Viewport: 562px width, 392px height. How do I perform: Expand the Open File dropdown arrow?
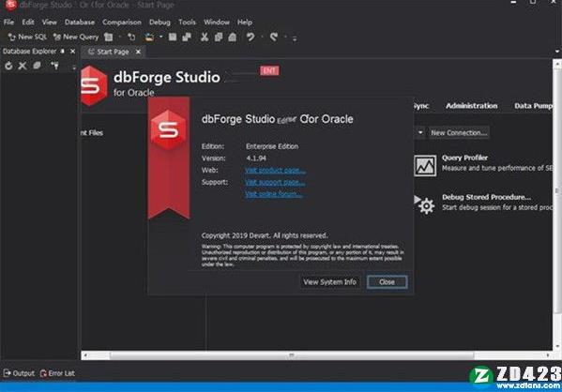pos(160,37)
